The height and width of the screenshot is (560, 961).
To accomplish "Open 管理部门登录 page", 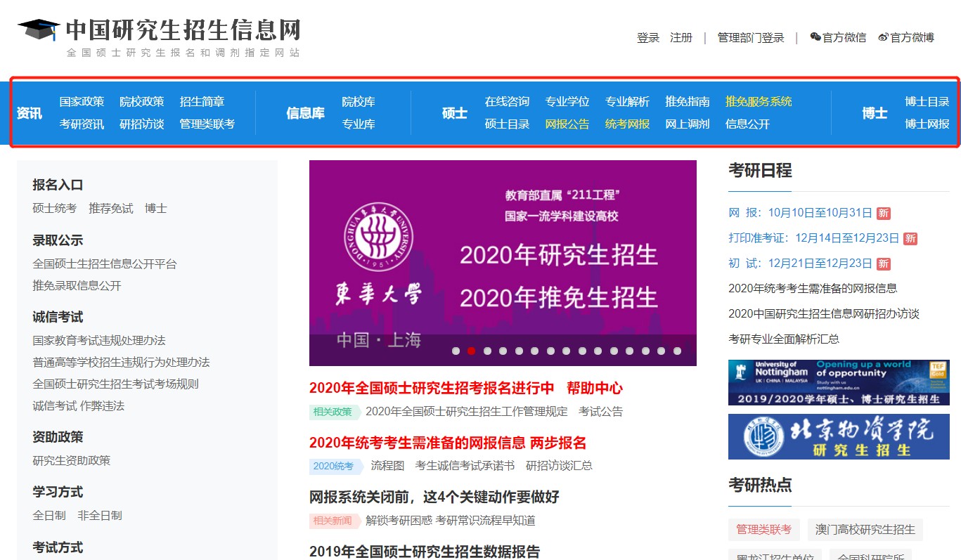I will tap(749, 38).
